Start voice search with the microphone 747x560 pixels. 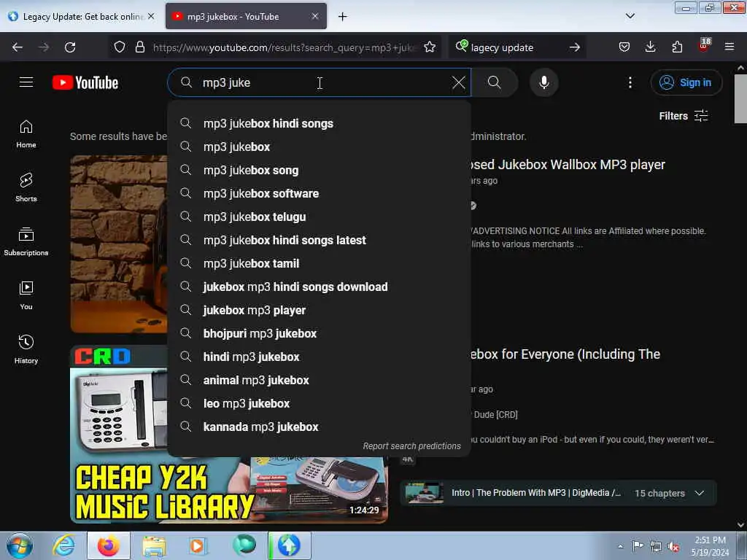point(543,82)
